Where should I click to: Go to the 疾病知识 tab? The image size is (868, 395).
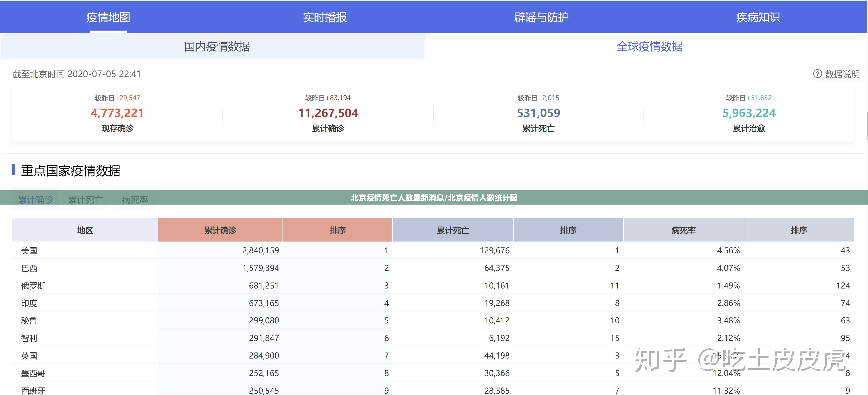coord(758,17)
